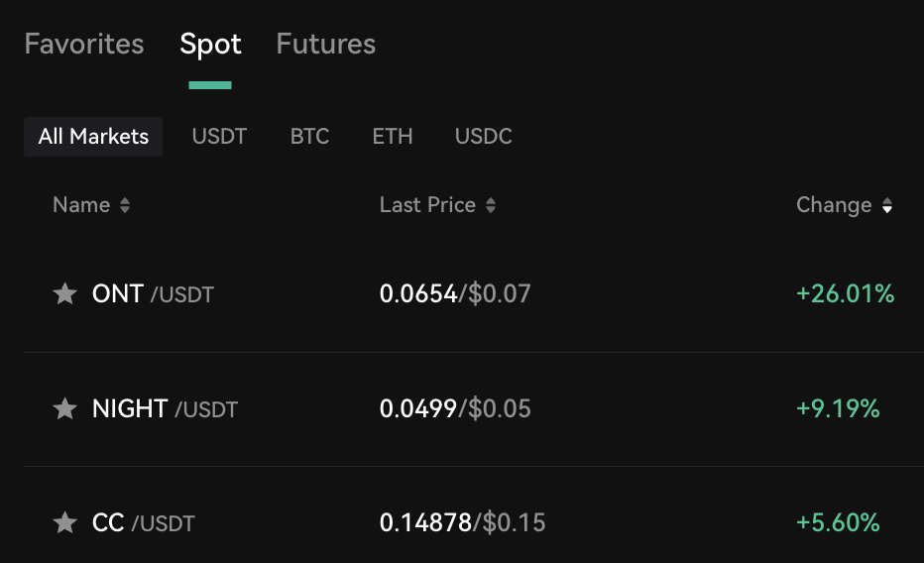
Task: Click the +9.19% change for NIGHT
Action: click(838, 408)
